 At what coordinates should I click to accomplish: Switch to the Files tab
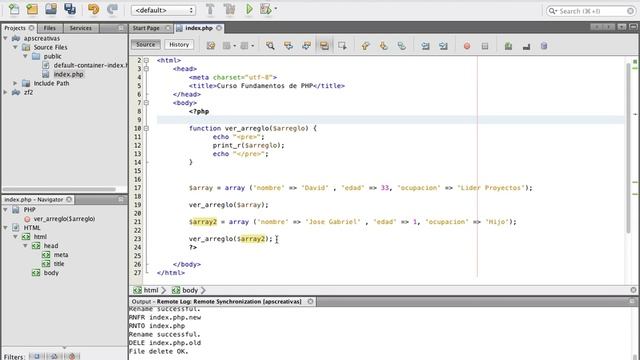[49, 28]
